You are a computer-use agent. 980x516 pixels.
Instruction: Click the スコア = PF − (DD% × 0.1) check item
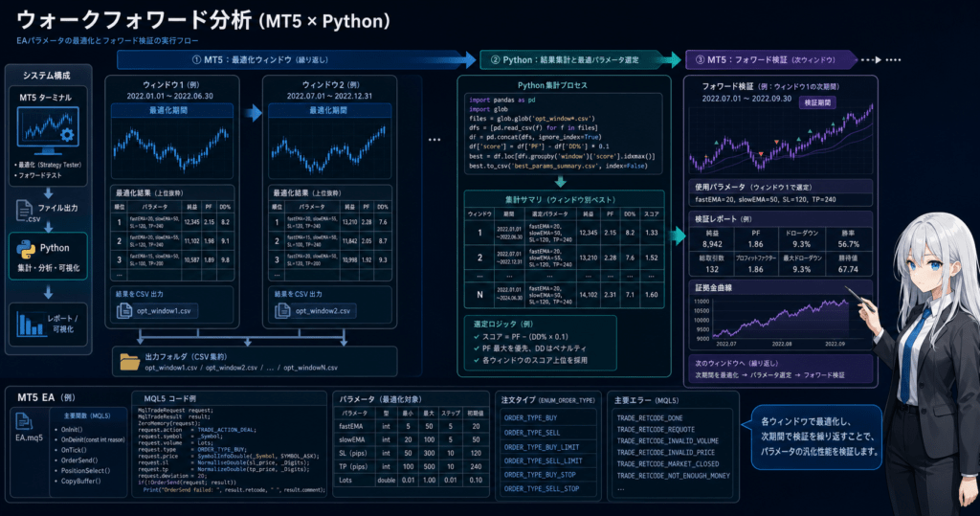pos(521,336)
